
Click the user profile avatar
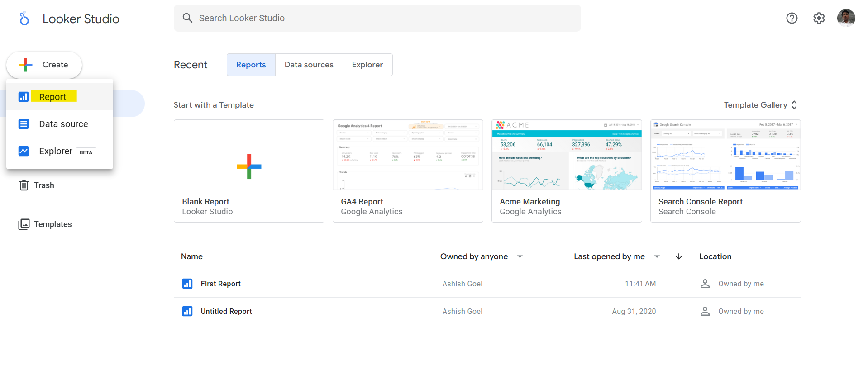point(846,18)
